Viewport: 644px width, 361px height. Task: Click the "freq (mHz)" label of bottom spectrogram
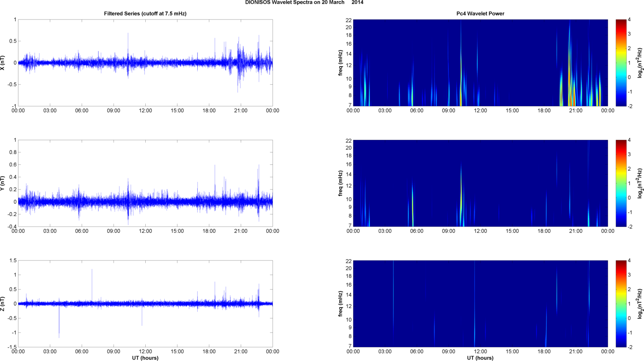pyautogui.click(x=340, y=304)
